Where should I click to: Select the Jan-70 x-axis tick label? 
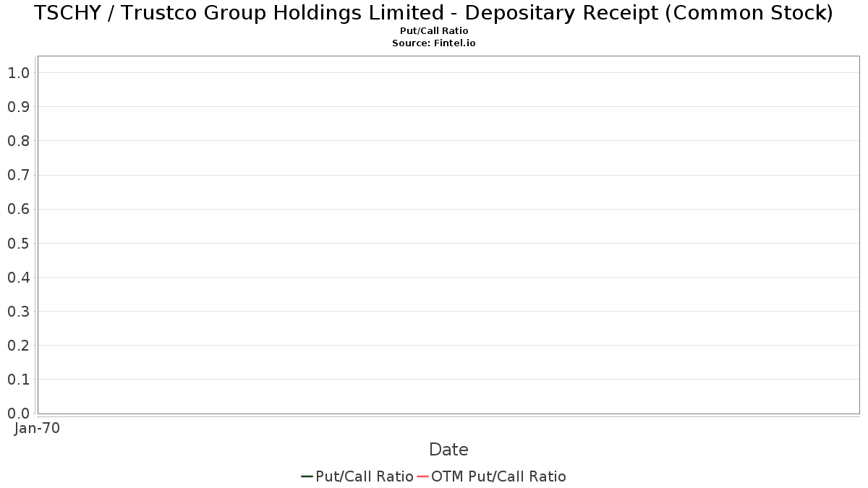[37, 428]
